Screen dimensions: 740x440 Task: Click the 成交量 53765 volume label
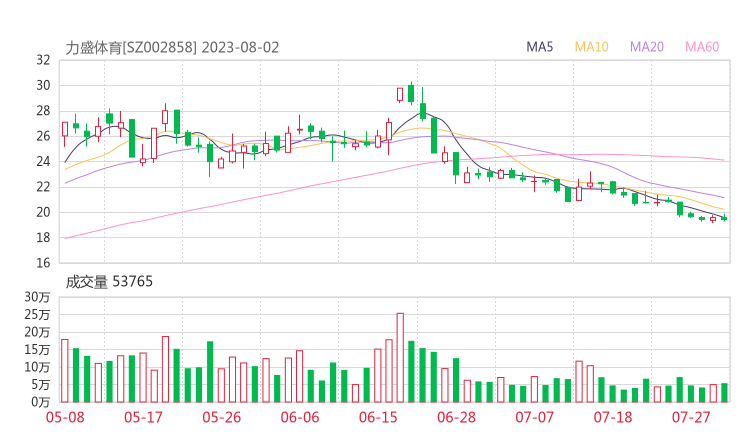[109, 282]
